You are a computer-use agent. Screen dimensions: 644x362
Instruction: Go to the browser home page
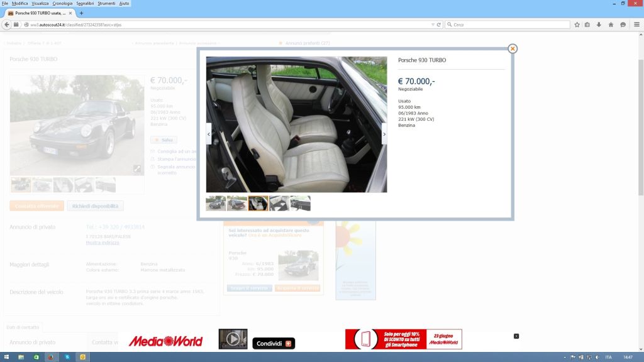(611, 25)
